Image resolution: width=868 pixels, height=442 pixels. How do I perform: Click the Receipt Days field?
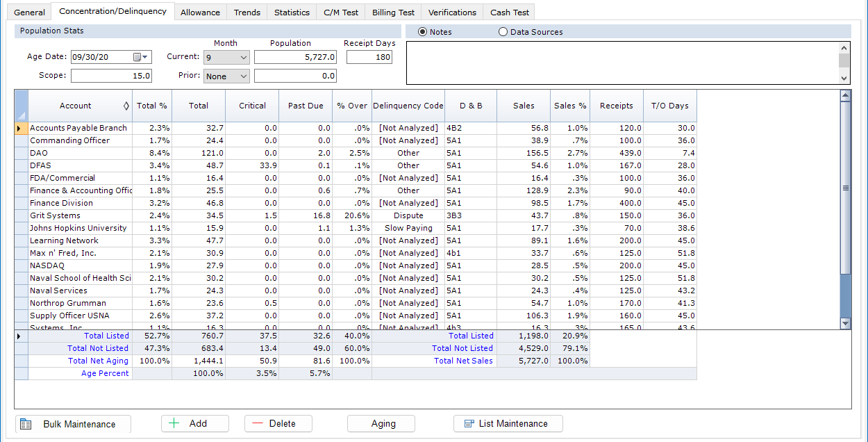click(x=369, y=57)
